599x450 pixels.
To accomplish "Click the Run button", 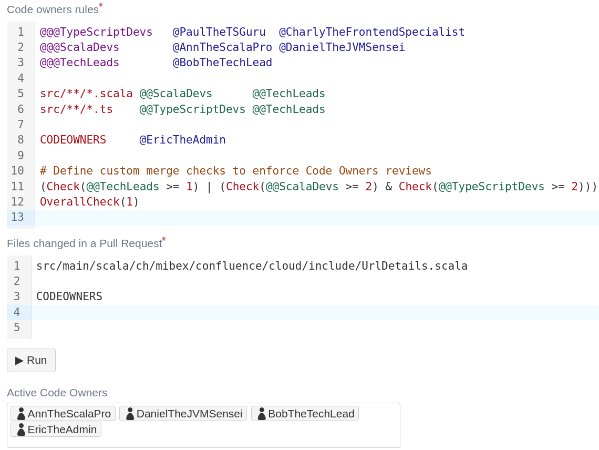I will tap(31, 360).
